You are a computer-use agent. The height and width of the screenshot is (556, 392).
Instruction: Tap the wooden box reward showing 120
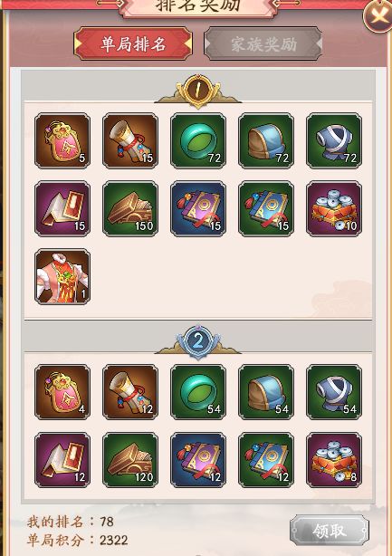pos(130,460)
